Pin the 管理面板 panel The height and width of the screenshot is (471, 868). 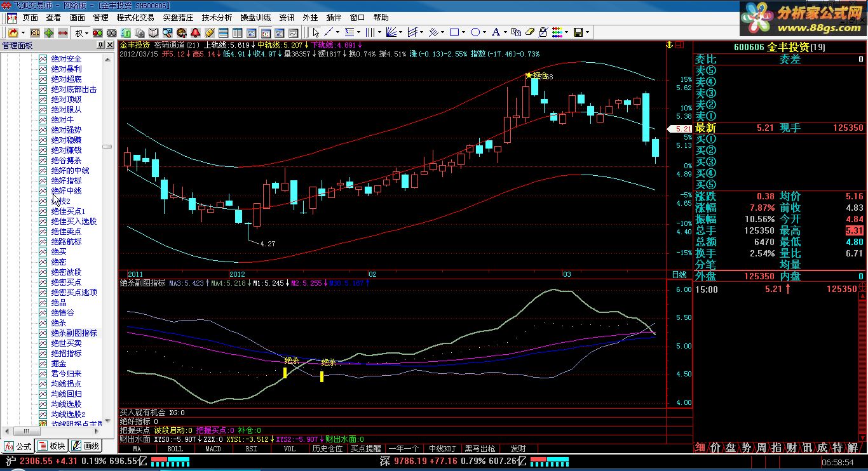[x=100, y=45]
